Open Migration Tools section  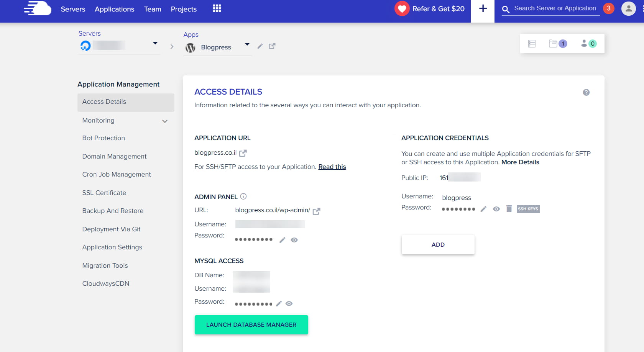[x=105, y=265]
